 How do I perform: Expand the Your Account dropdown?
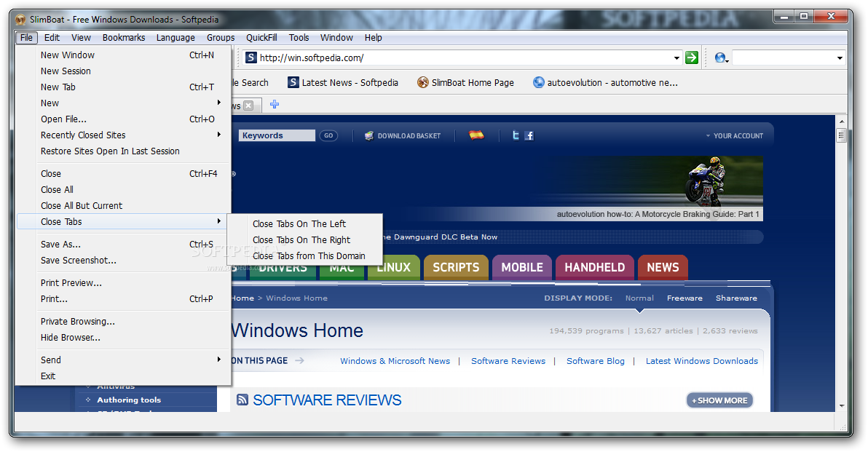pyautogui.click(x=735, y=135)
